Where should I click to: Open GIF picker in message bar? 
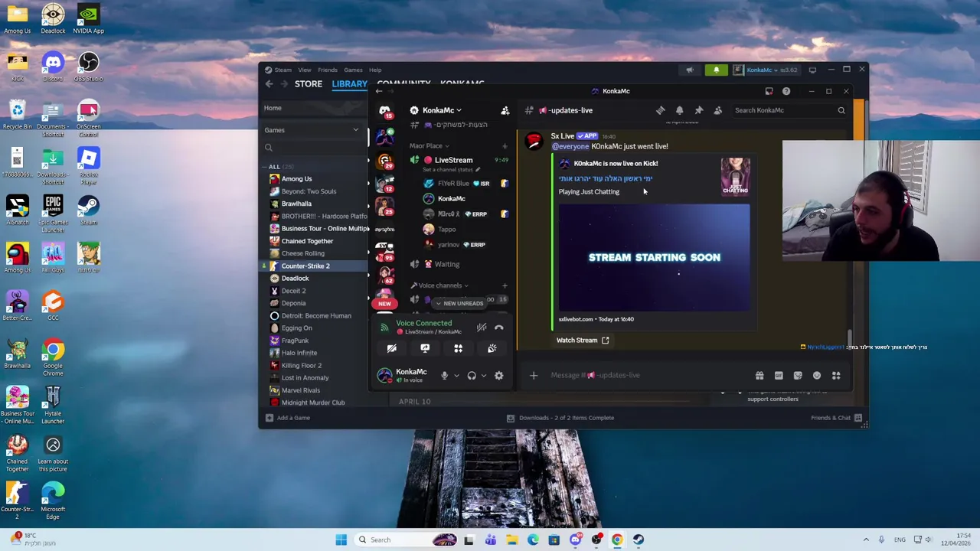coord(779,376)
